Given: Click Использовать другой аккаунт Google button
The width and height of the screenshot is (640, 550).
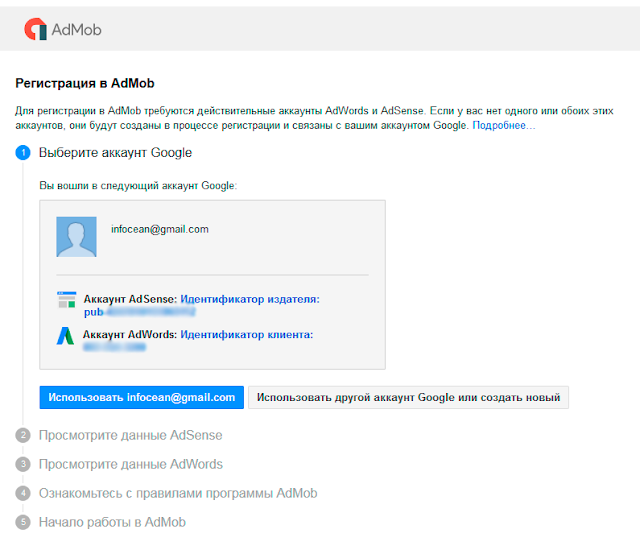Looking at the screenshot, I should (x=408, y=397).
